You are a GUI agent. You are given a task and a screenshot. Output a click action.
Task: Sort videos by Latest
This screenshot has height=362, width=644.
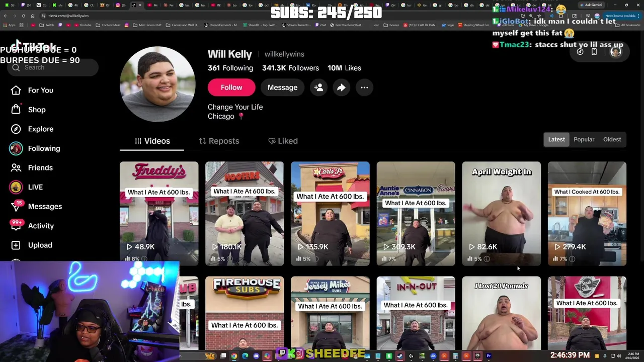pos(556,139)
